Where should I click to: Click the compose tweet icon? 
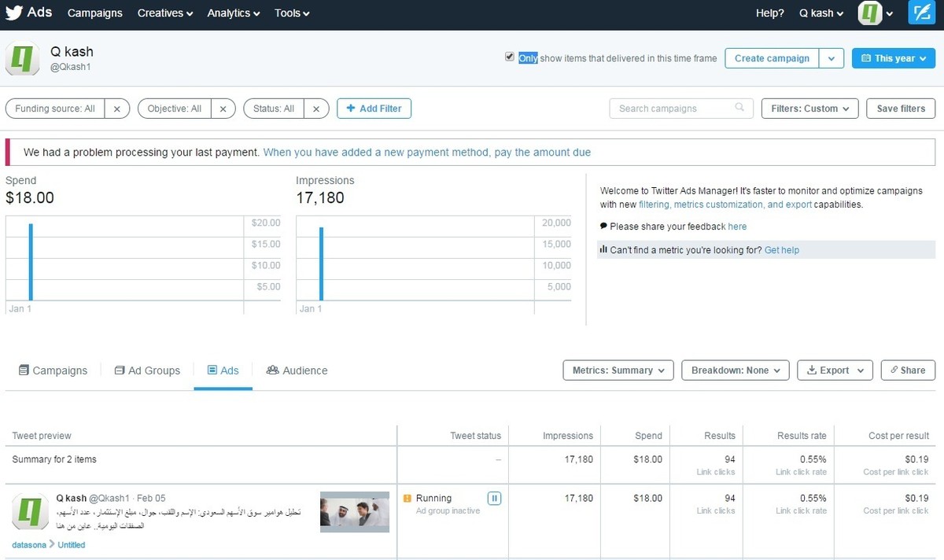pyautogui.click(x=920, y=13)
